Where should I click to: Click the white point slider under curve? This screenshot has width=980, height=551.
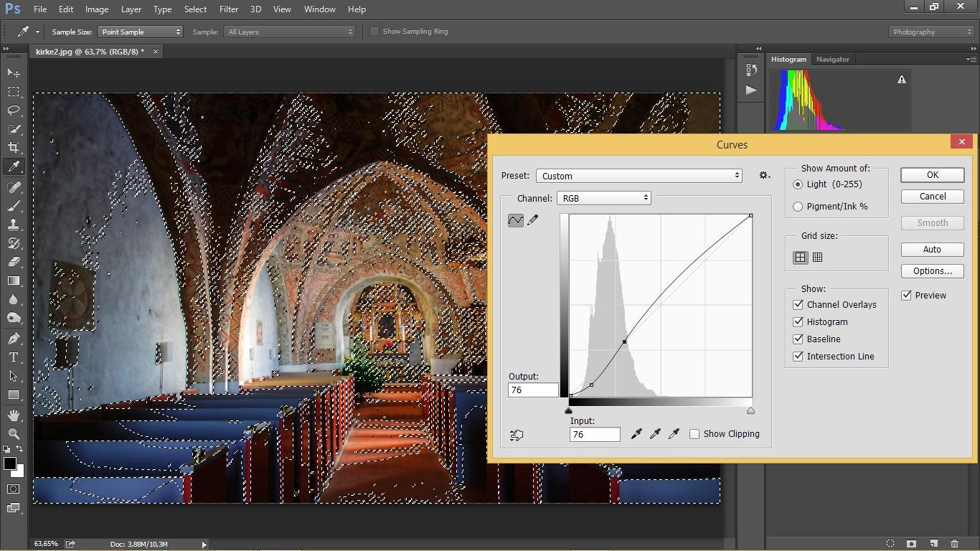(x=750, y=411)
